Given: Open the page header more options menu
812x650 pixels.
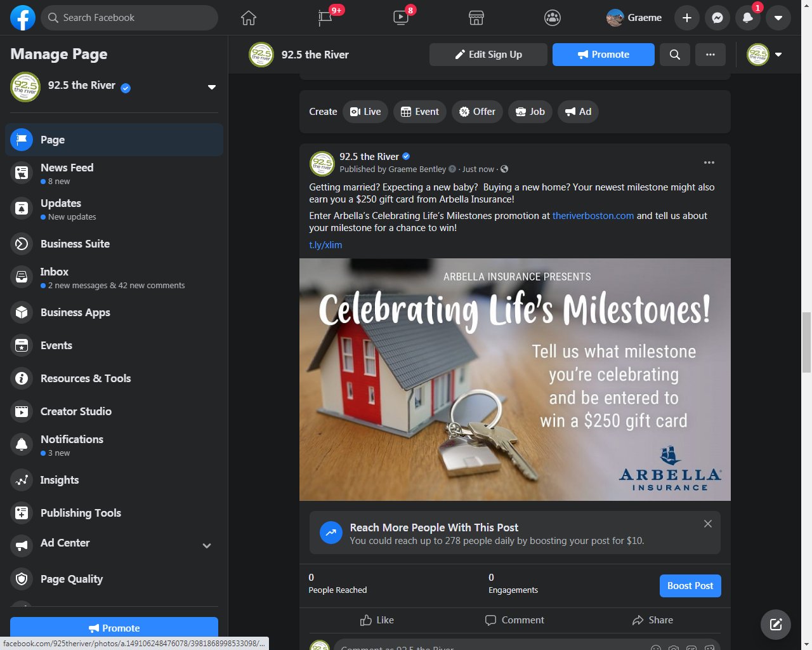Looking at the screenshot, I should tap(710, 55).
